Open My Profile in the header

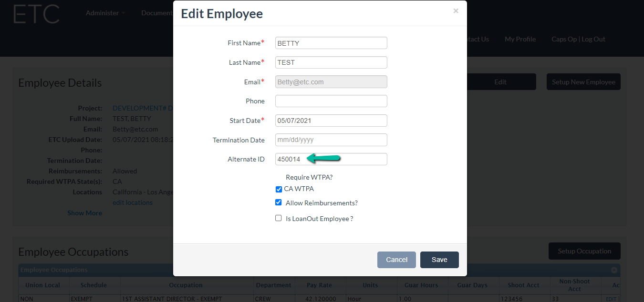click(520, 39)
